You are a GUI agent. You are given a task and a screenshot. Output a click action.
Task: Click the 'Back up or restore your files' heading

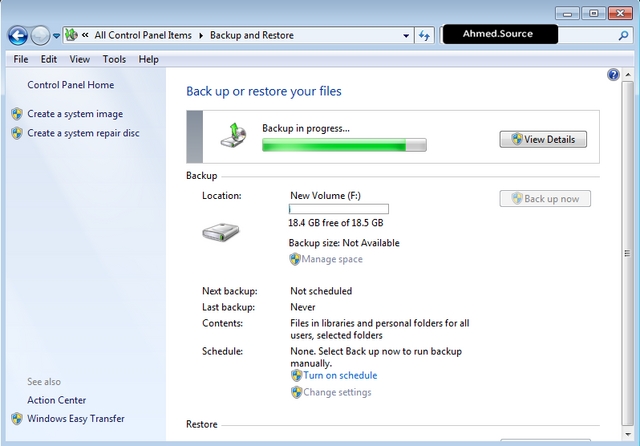264,91
